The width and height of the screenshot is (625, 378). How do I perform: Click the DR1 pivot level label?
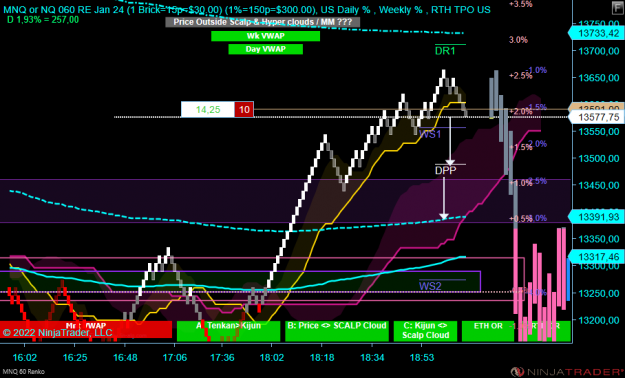[x=445, y=51]
